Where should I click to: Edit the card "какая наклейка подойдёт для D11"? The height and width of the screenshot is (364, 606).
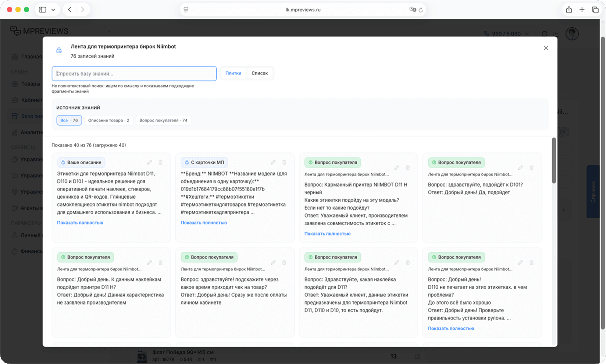point(397,263)
